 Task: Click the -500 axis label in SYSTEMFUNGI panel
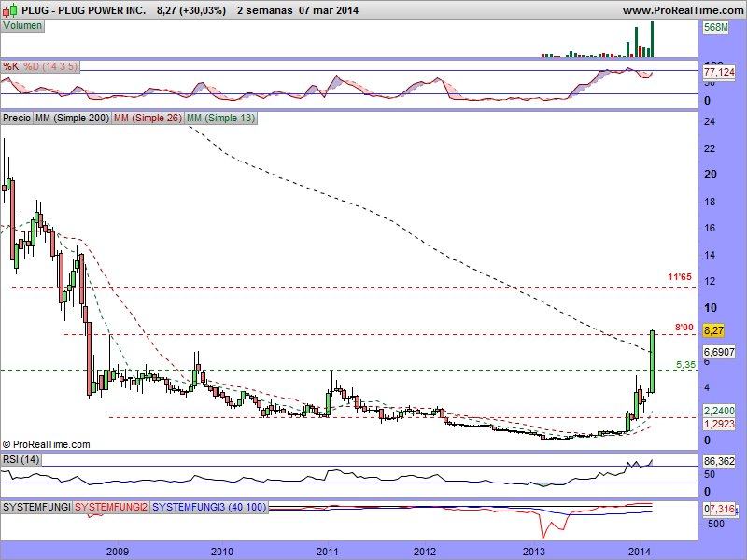pos(714,524)
